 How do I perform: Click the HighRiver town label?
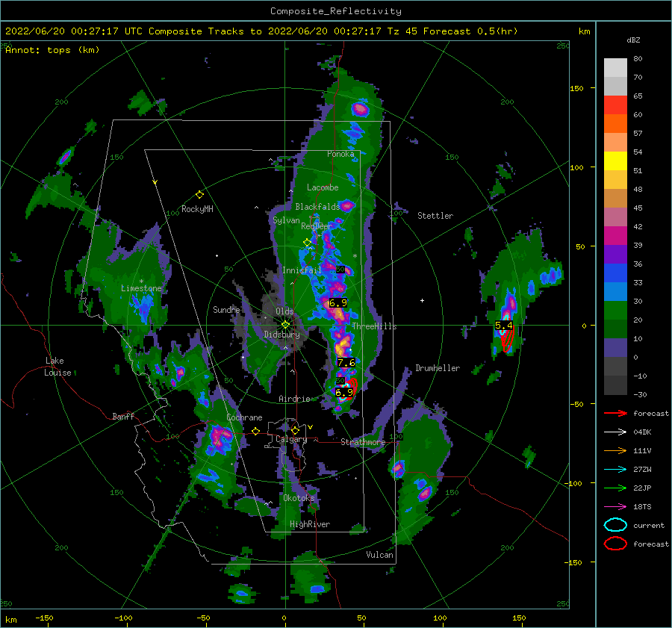point(310,524)
